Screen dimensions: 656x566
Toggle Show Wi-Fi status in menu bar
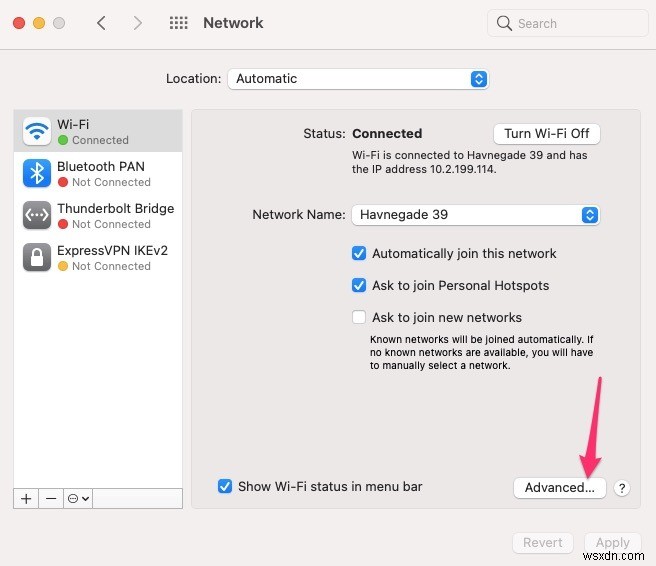click(x=225, y=486)
